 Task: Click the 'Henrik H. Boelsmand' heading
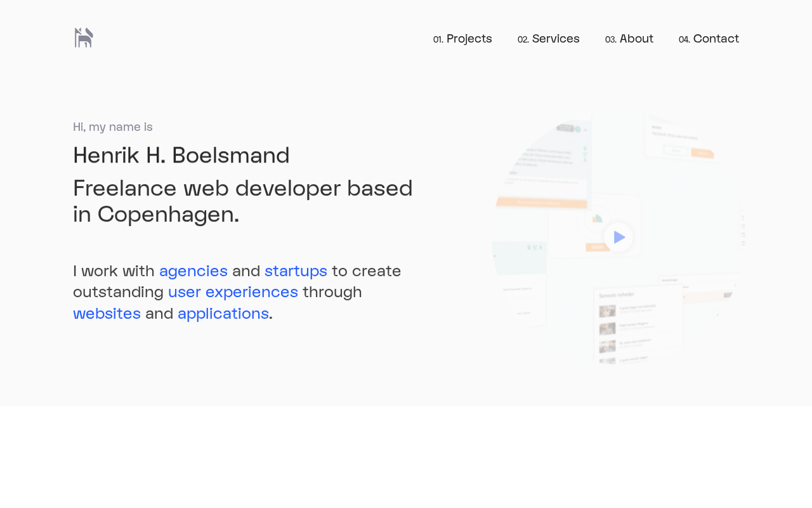pyautogui.click(x=181, y=156)
